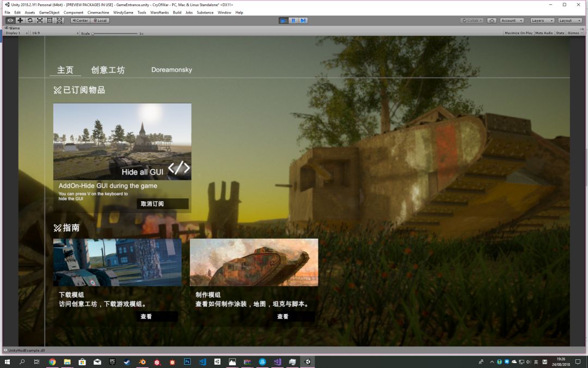Select the Move tool
The width and height of the screenshot is (588, 368).
[x=20, y=20]
